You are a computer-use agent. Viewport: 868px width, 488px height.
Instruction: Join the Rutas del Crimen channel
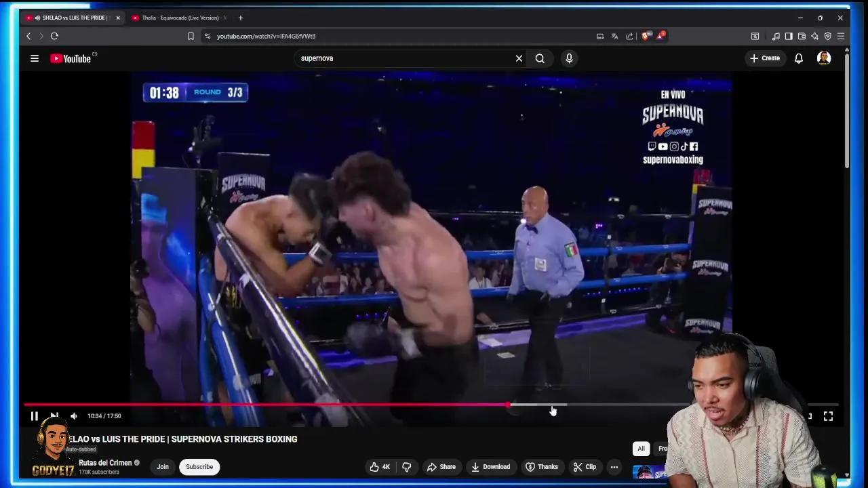pos(163,467)
